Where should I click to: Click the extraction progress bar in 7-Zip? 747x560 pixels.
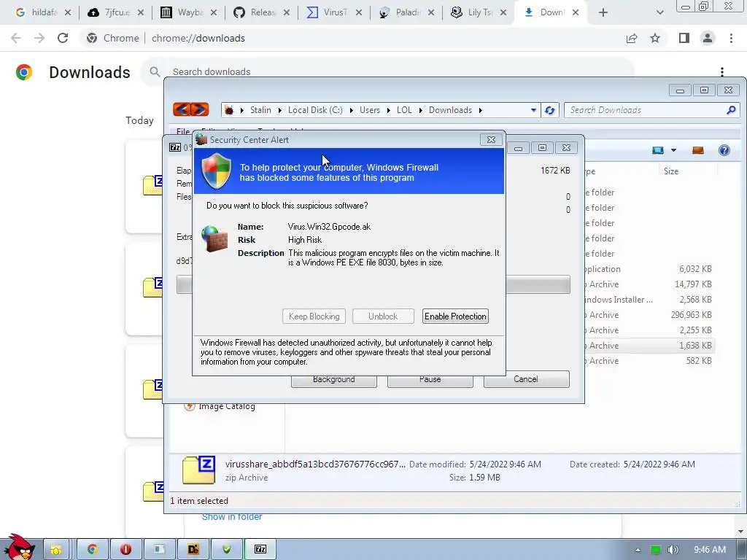(x=538, y=284)
